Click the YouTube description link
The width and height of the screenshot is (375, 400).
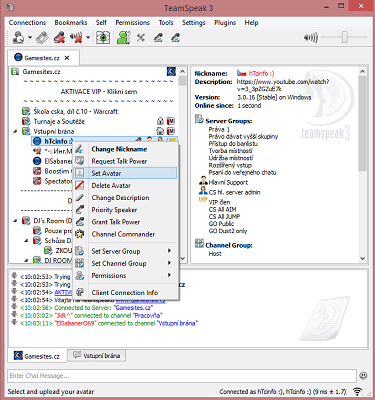coord(283,85)
